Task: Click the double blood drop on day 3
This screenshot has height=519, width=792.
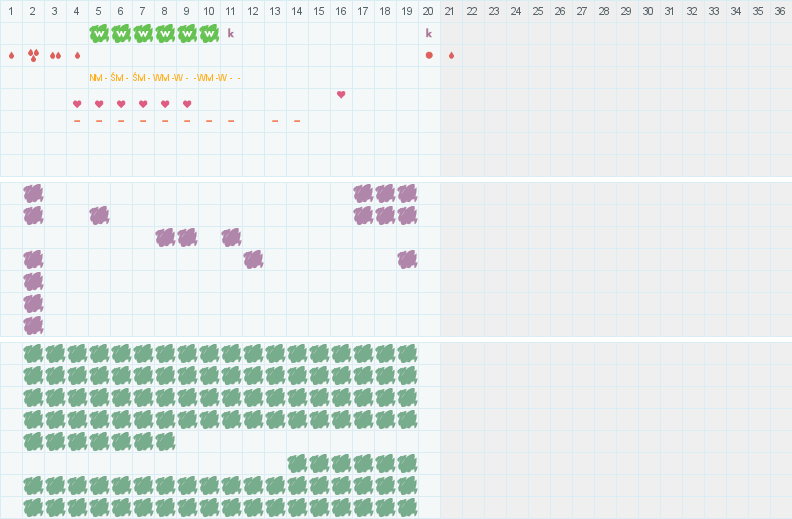Action: (55, 55)
